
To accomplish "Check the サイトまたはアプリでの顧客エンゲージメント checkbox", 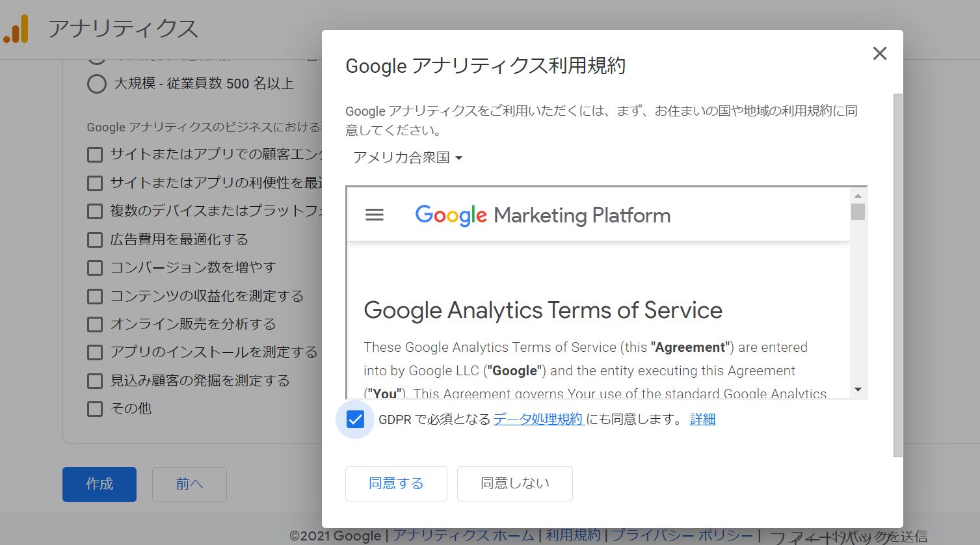I will coord(95,155).
